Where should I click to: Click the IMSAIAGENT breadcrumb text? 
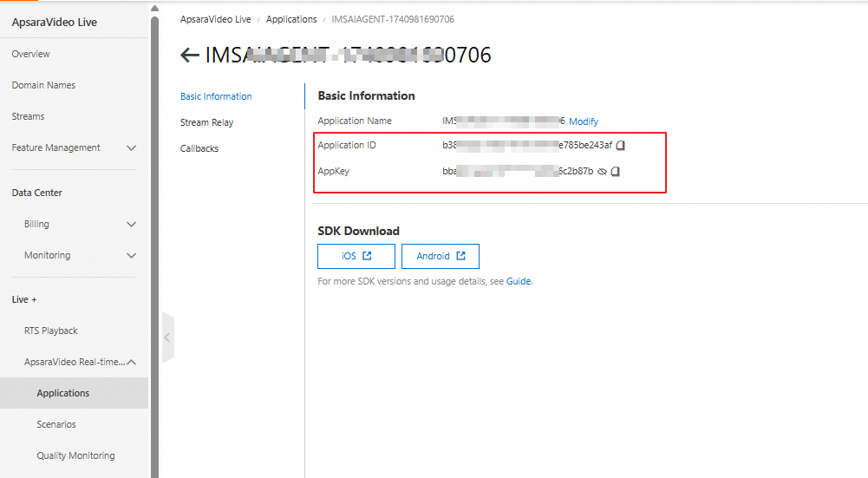point(393,19)
